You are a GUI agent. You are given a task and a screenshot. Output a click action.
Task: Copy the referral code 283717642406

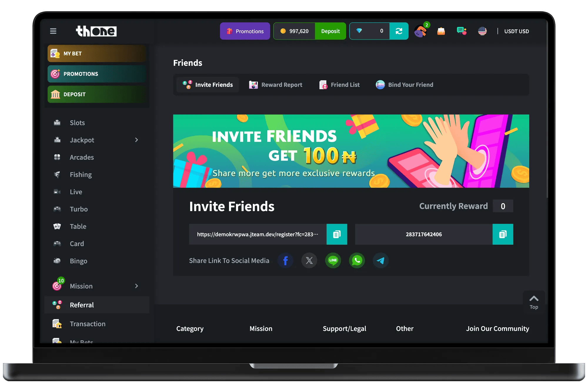point(503,234)
